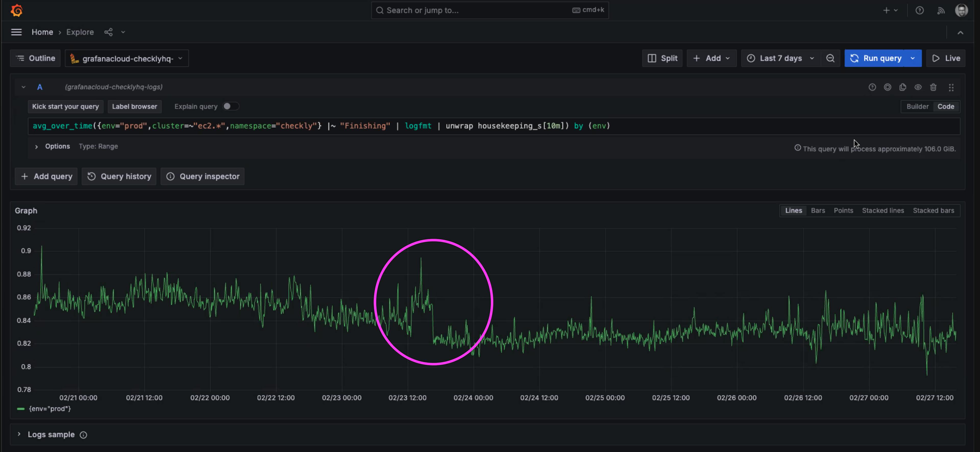Open the grafanacloud-checklyhq data source dropdown
This screenshot has height=452, width=980.
click(x=127, y=58)
